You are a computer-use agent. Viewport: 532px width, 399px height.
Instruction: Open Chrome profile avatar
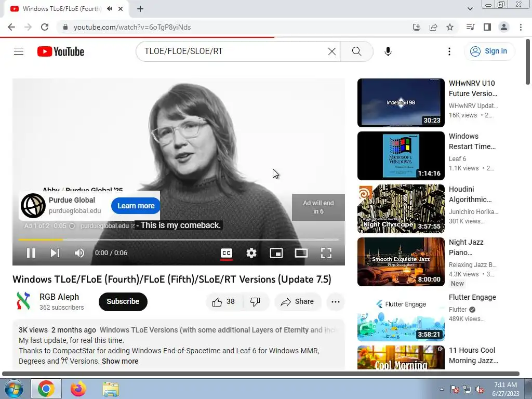pos(504,27)
